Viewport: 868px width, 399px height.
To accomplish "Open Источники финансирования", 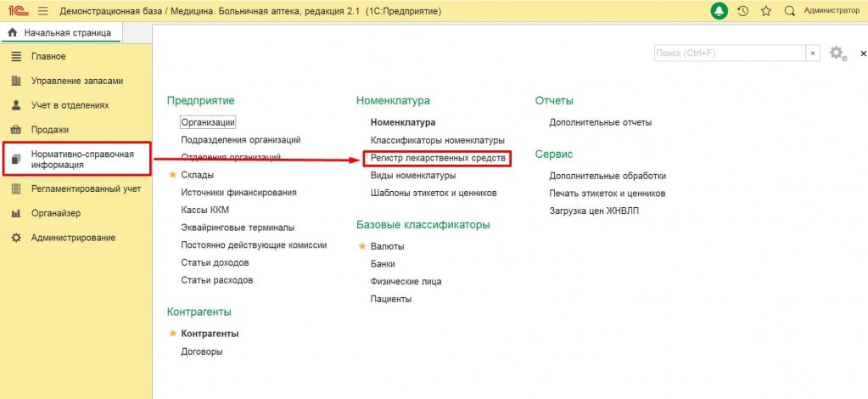I will [x=238, y=193].
